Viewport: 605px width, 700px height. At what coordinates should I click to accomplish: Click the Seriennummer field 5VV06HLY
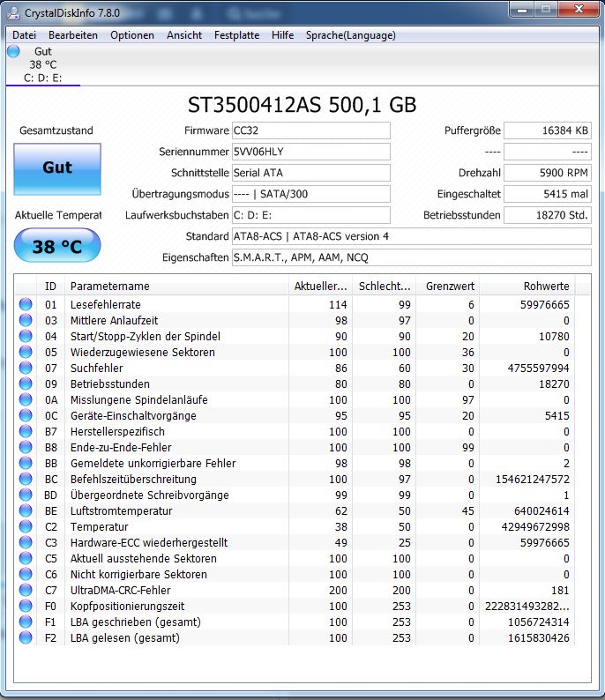[x=311, y=152]
